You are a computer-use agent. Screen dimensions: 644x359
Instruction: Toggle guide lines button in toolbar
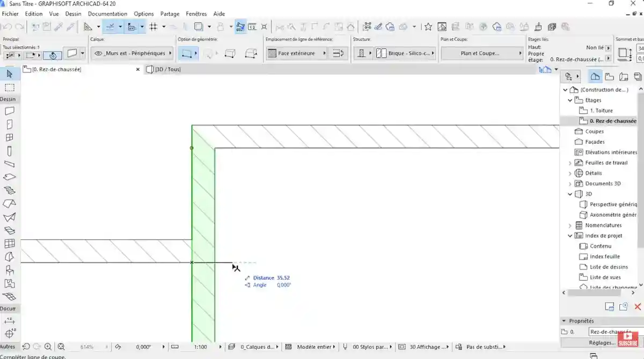pyautogui.click(x=110, y=26)
